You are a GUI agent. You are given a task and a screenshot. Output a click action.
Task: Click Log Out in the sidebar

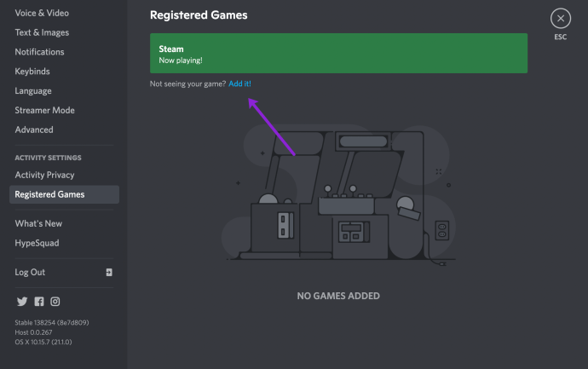(30, 272)
